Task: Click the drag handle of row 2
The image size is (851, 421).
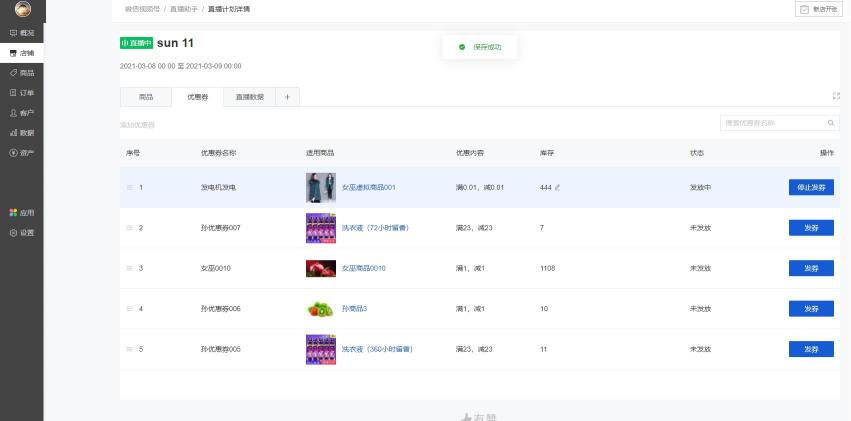Action: pos(130,228)
